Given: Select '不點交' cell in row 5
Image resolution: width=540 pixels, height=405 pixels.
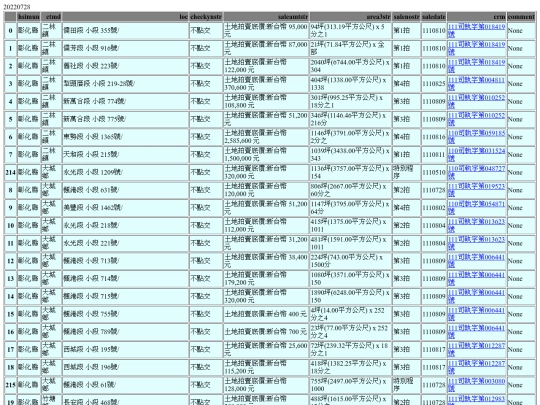Looking at the screenshot, I should click(x=206, y=119).
